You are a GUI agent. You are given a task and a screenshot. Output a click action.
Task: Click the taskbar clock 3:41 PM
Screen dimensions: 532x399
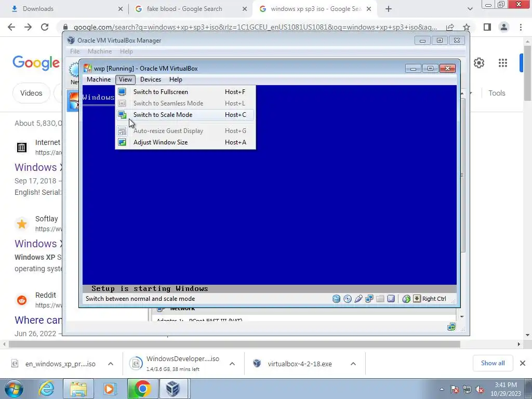(x=506, y=385)
